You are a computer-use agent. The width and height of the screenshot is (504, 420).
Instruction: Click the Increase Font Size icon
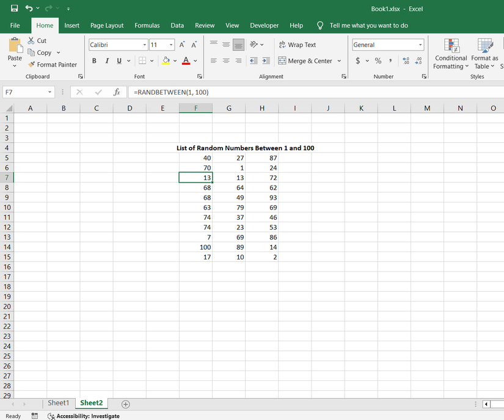(x=183, y=45)
